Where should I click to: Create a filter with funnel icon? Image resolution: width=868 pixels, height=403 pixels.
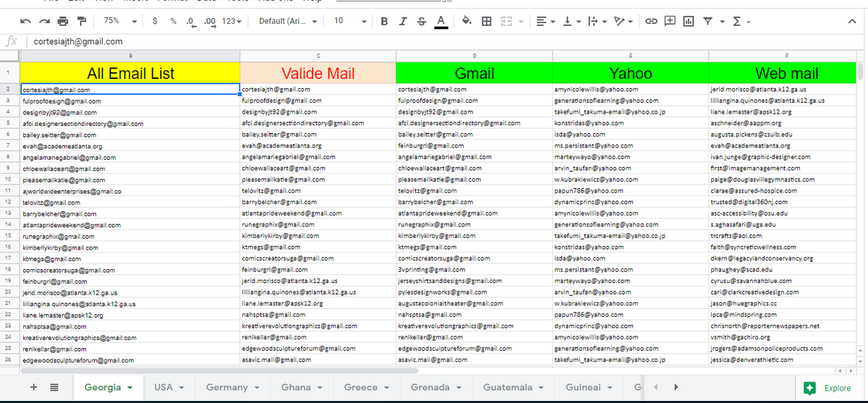pos(708,21)
